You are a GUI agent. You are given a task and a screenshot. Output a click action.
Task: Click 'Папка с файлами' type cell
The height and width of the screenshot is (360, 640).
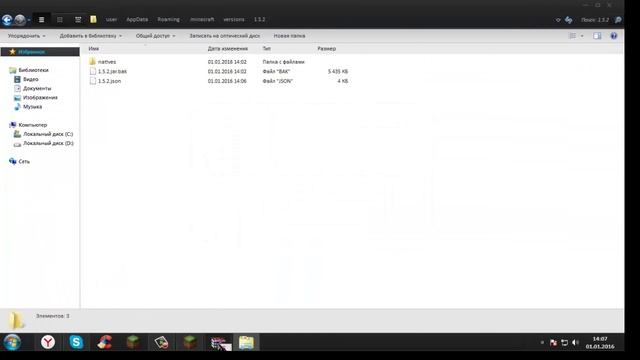tap(284, 62)
